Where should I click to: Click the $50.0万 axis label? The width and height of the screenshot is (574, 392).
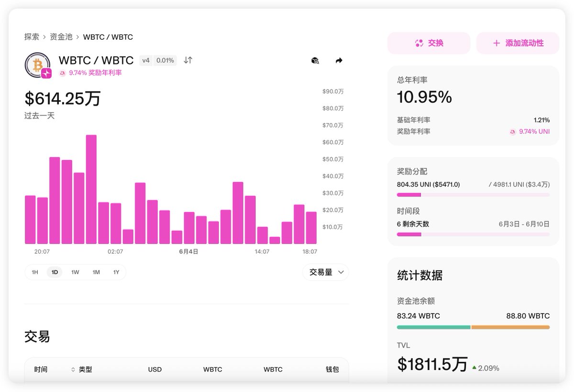click(333, 159)
